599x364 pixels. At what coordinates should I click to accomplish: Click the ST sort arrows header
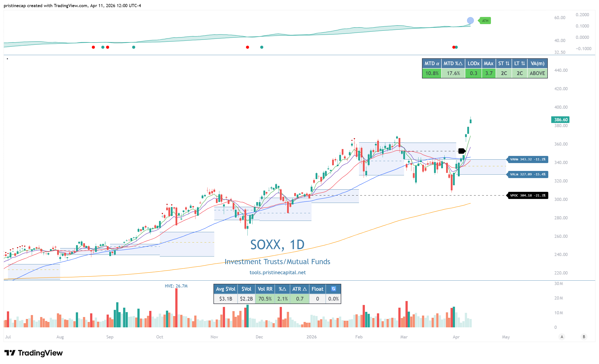tap(503, 63)
